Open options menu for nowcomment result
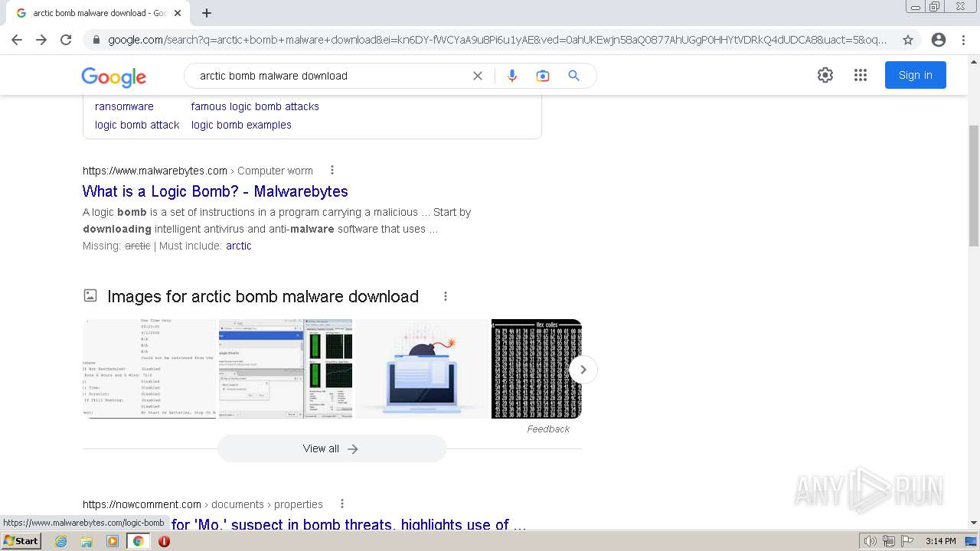This screenshot has height=551, width=980. (342, 504)
